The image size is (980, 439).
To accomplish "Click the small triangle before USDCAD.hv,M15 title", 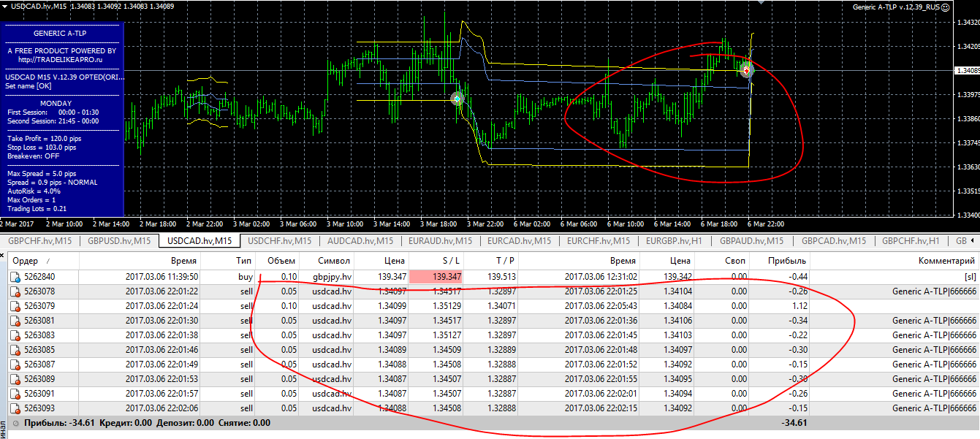I will pos(4,7).
